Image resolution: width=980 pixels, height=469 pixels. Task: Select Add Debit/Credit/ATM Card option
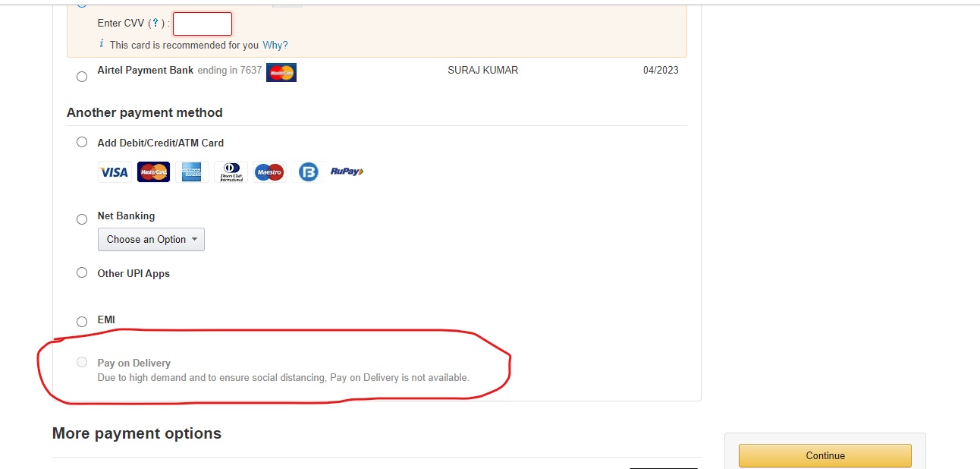pyautogui.click(x=82, y=142)
